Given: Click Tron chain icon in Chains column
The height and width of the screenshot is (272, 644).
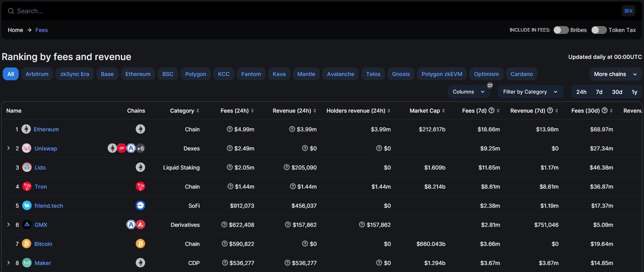Looking at the screenshot, I should (x=140, y=186).
